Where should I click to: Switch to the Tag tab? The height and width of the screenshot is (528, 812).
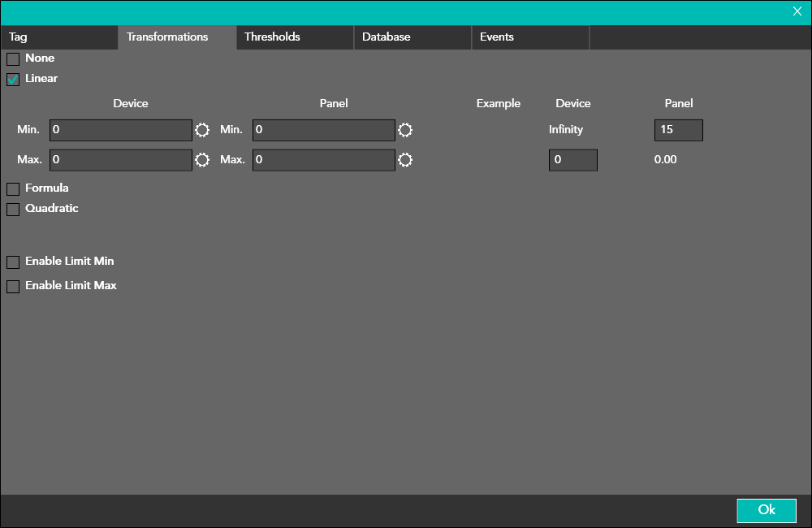(59, 37)
